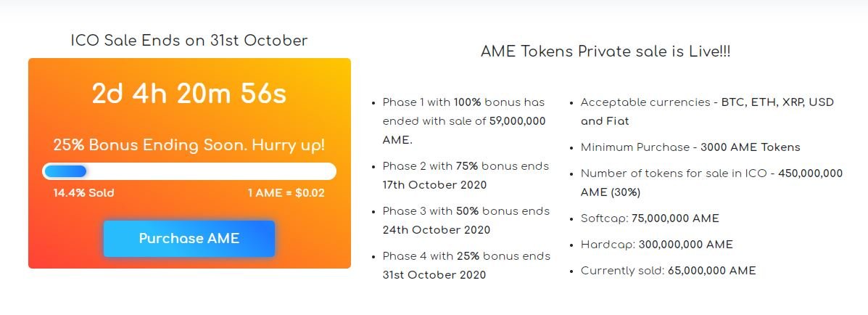Click the countdown timer 2d 4h 20m 56s
Viewport: 868px width, 315px height.
tap(189, 94)
